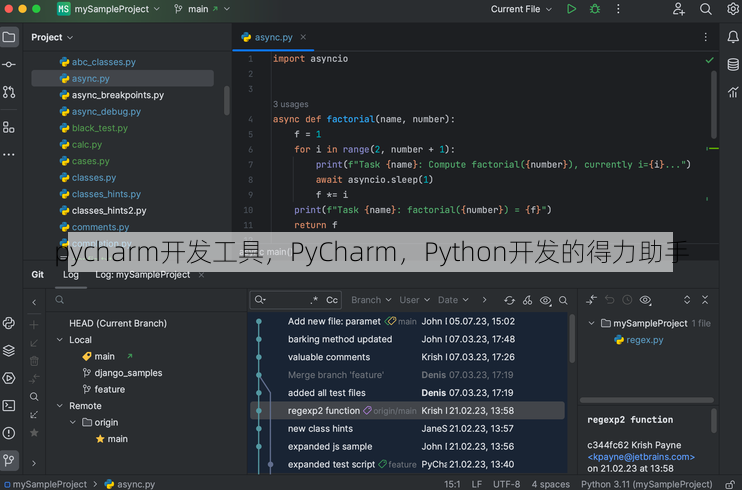Click the 4 spaces indent setting

(550, 484)
